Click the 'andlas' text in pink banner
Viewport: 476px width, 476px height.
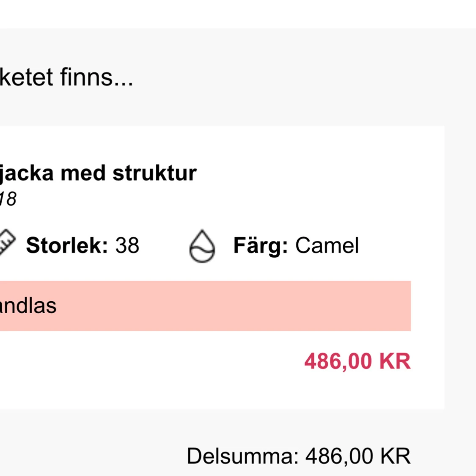(28, 305)
